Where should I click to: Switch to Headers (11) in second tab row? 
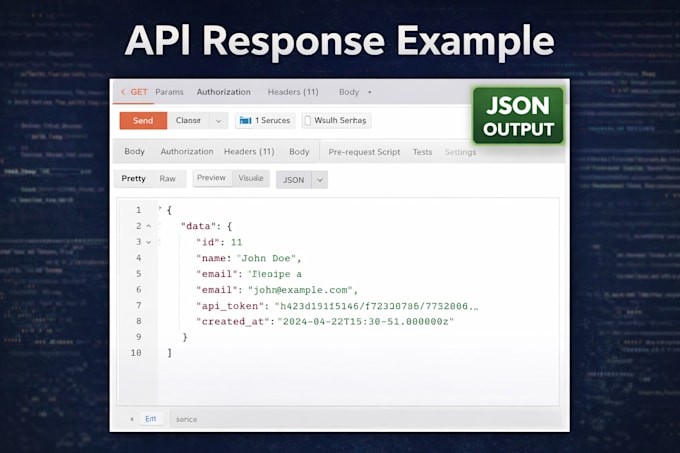(x=249, y=151)
